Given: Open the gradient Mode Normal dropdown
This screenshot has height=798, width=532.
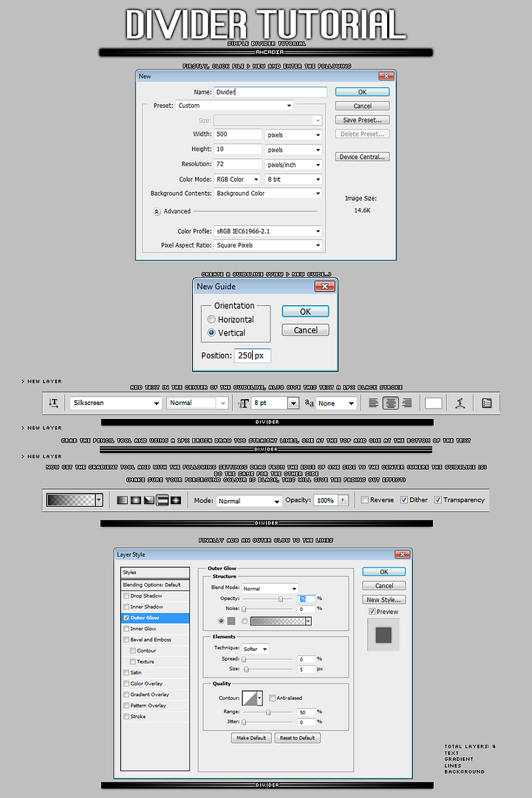Looking at the screenshot, I should (x=249, y=501).
